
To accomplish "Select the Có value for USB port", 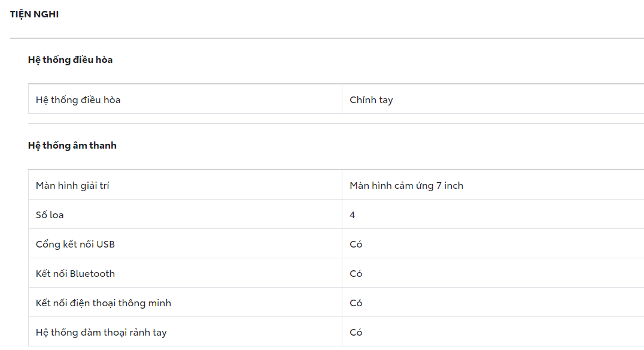I will pyautogui.click(x=356, y=244).
